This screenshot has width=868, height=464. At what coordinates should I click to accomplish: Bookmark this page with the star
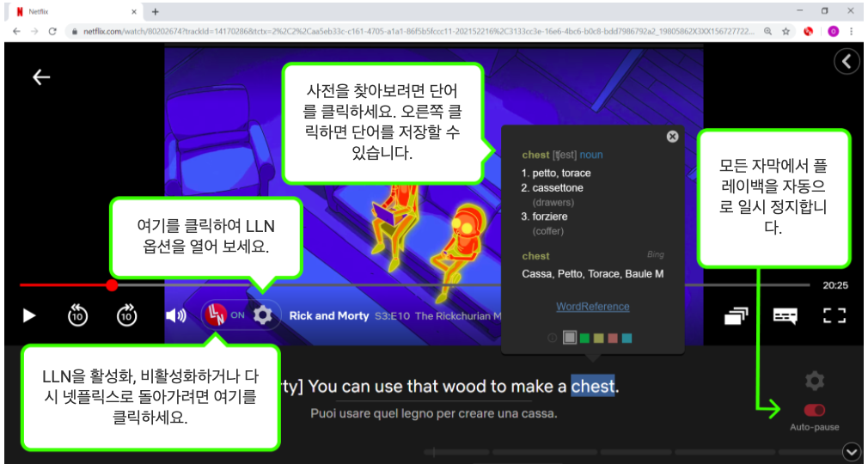tap(785, 32)
